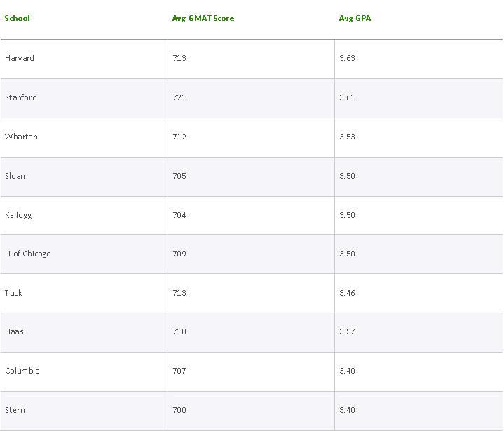Select the Haas school cell

[14, 331]
